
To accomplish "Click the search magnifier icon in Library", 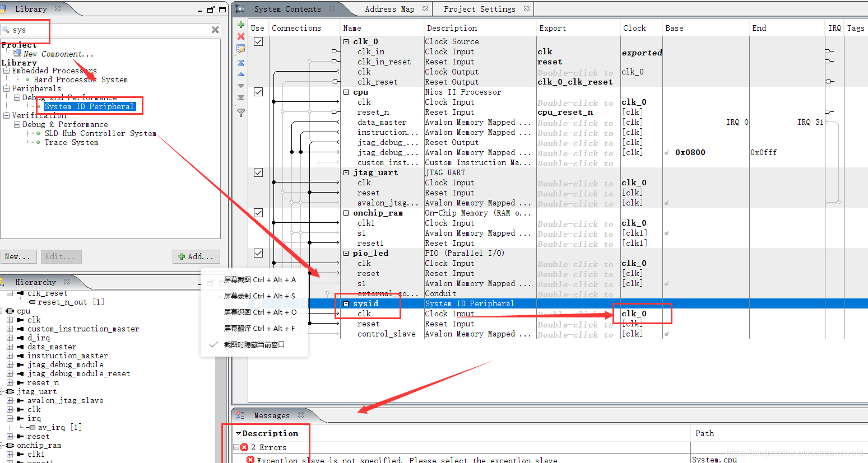I will [x=6, y=30].
